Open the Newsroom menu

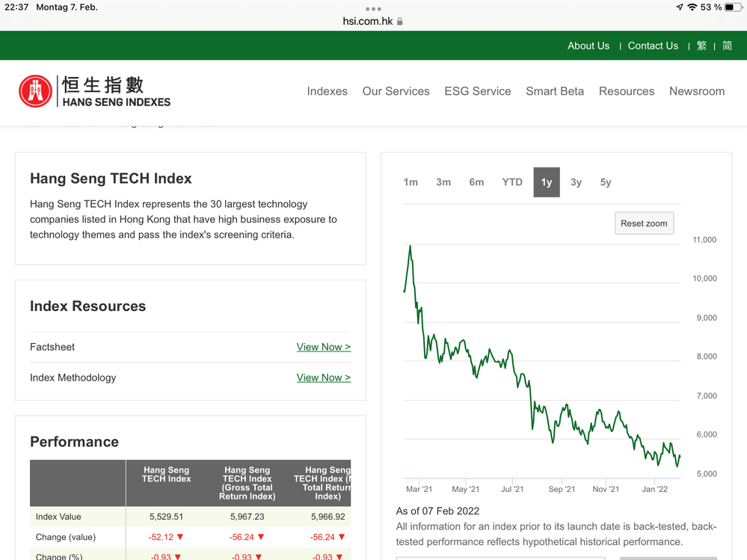pos(697,91)
